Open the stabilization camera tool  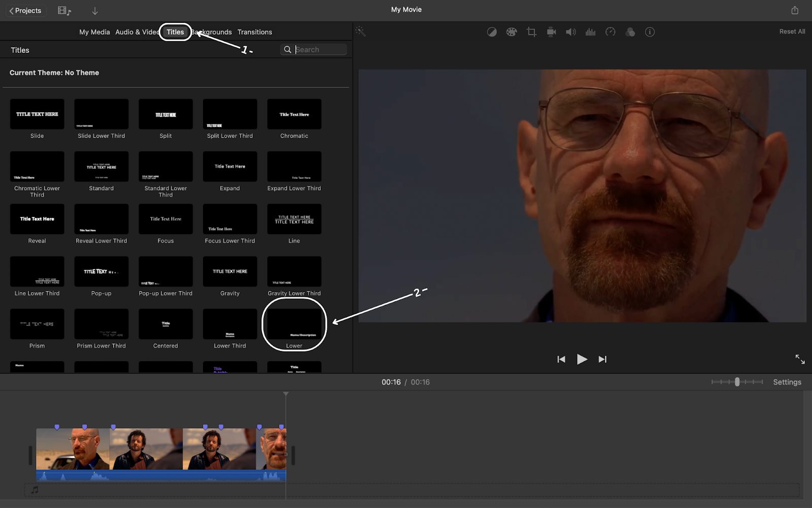click(551, 32)
